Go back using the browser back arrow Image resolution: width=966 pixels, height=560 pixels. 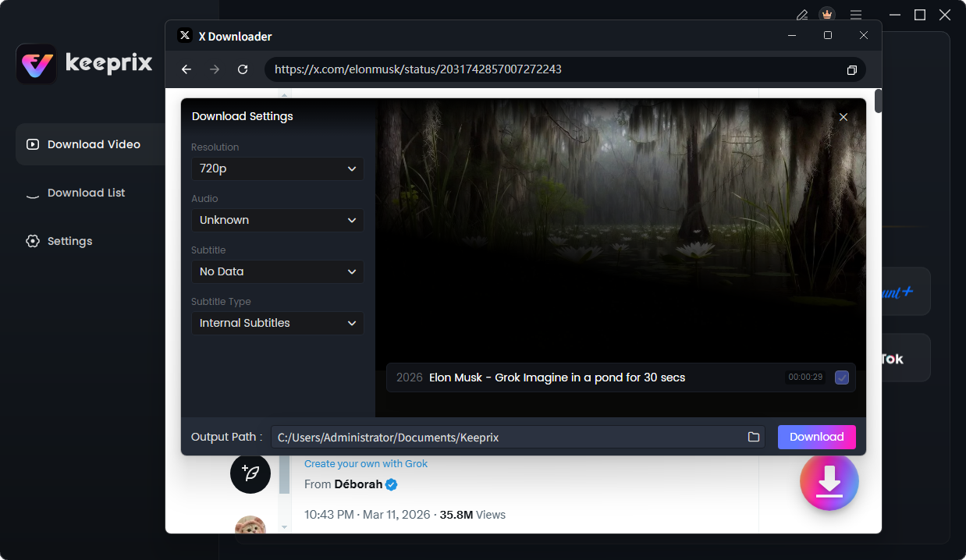click(x=186, y=69)
